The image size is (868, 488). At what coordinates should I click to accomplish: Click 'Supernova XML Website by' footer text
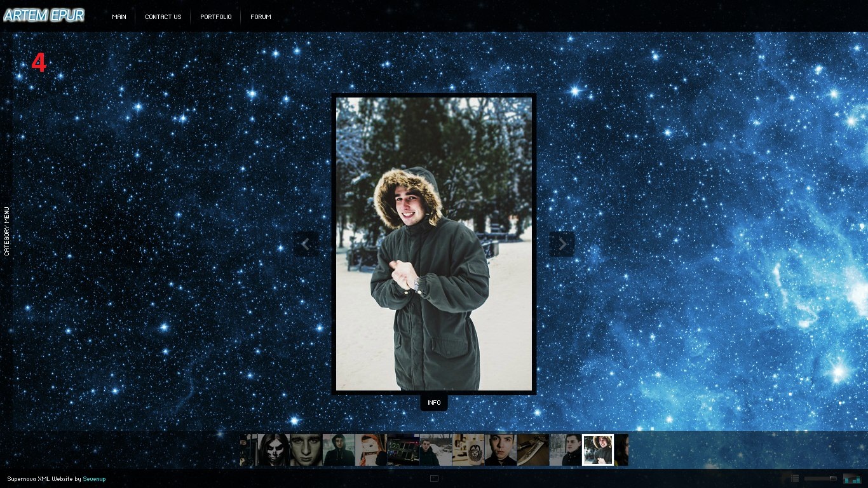(44, 479)
